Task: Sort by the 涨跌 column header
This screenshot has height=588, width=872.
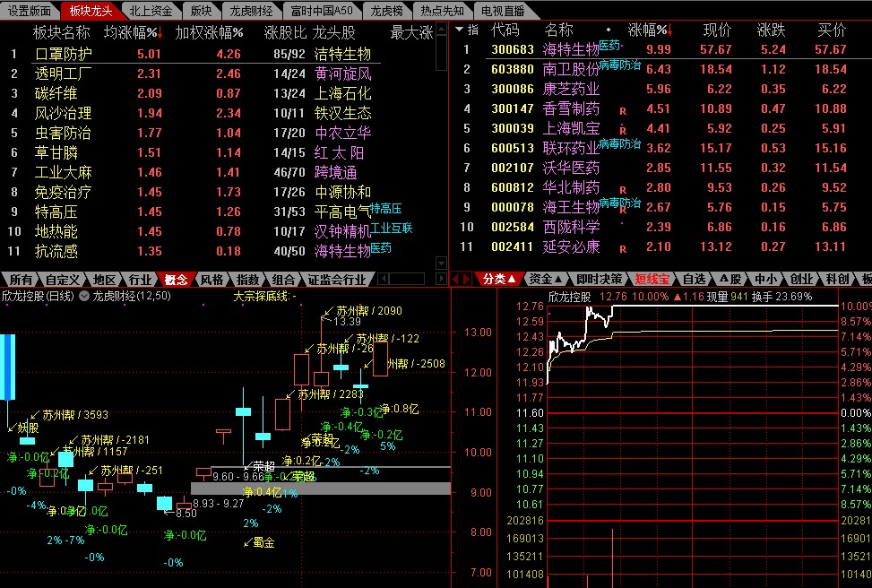Action: [772, 30]
